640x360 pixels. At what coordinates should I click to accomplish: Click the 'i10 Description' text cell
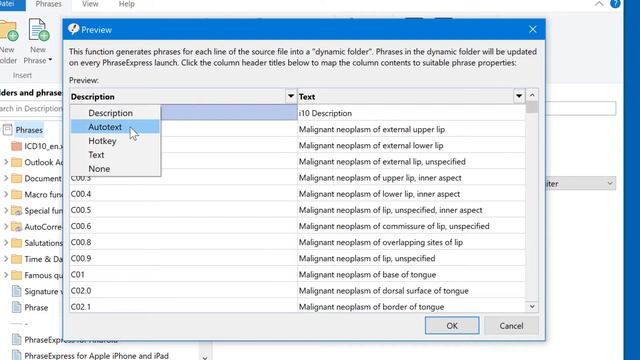[411, 113]
